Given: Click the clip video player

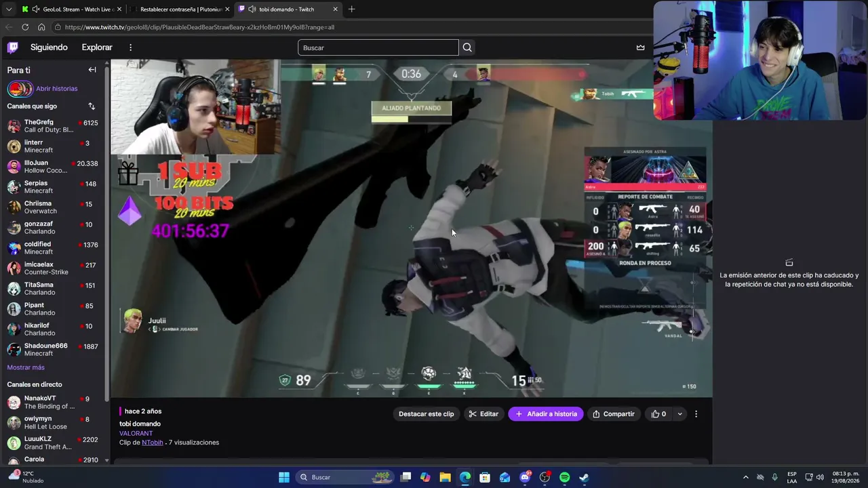Looking at the screenshot, I should pyautogui.click(x=412, y=228).
